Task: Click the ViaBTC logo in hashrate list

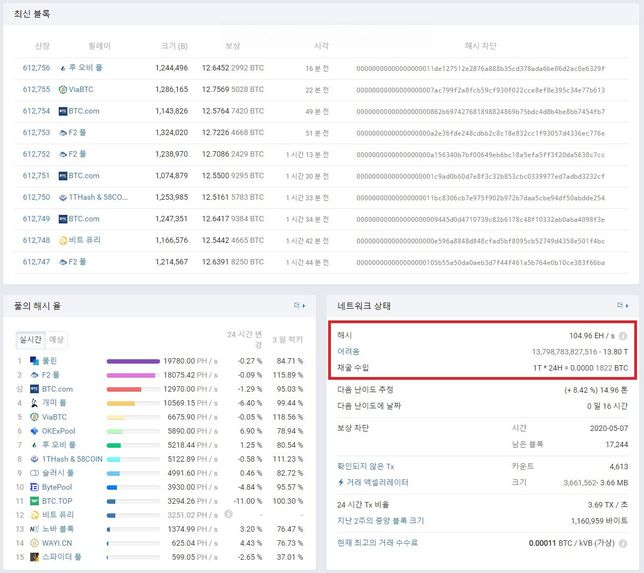Action: pyautogui.click(x=34, y=417)
